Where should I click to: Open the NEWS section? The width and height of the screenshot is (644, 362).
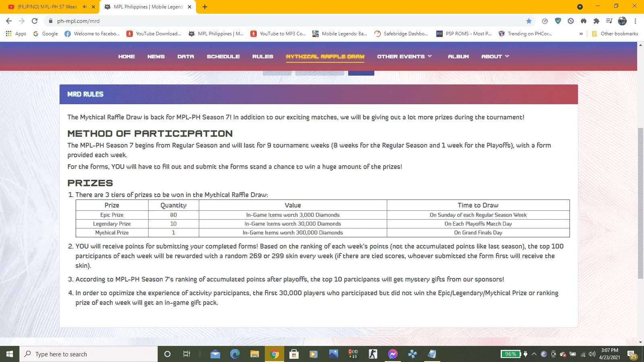point(156,57)
